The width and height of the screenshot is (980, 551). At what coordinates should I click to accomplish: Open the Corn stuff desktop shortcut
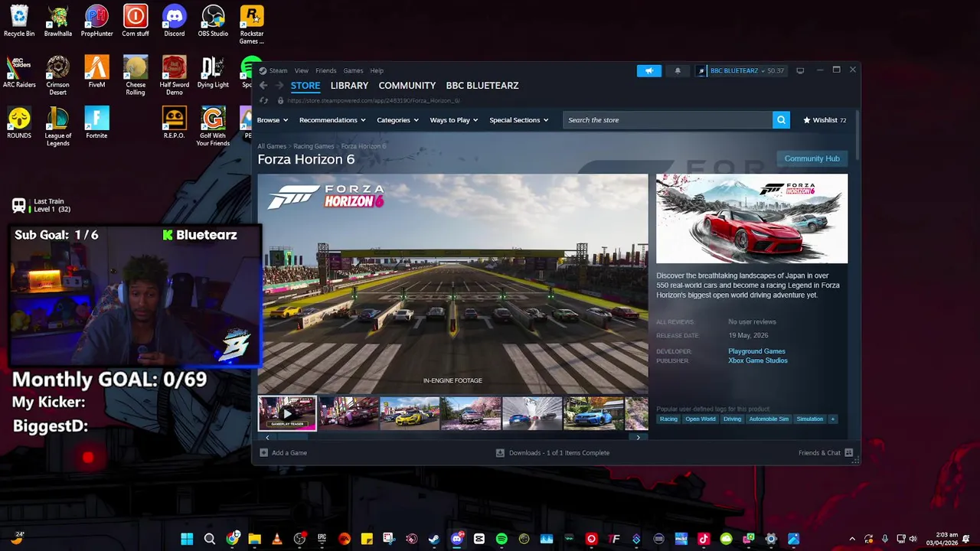[136, 21]
